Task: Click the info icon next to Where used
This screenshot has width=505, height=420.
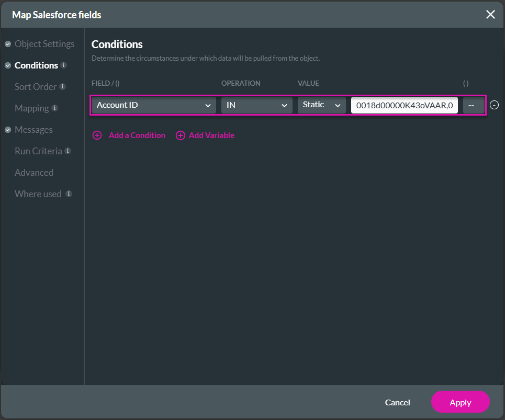Action: pos(68,194)
